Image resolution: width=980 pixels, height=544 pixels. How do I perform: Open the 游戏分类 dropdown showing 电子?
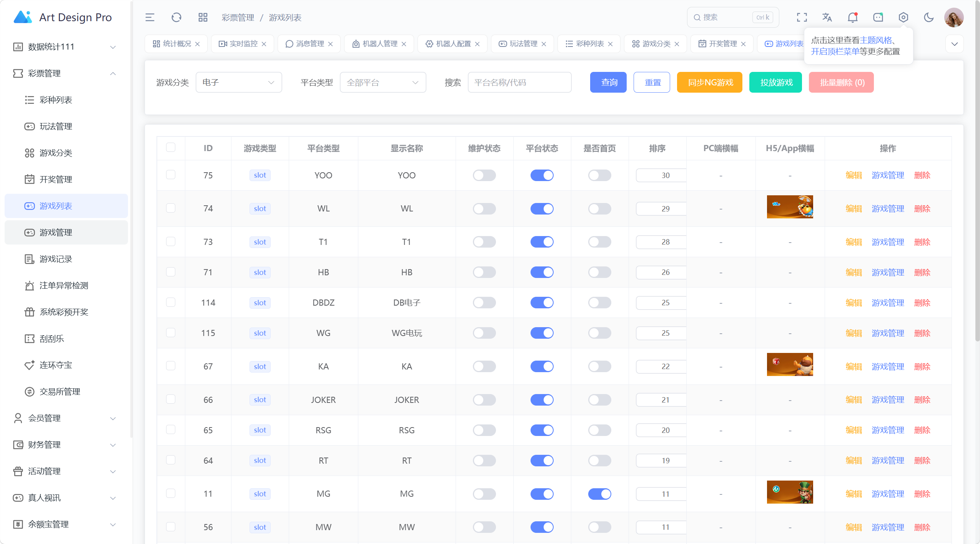pyautogui.click(x=239, y=82)
